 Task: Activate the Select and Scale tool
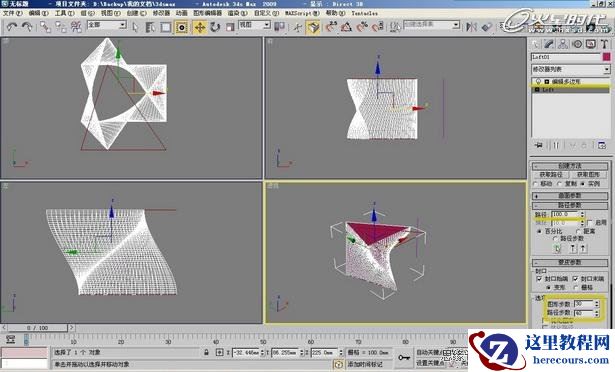point(230,27)
